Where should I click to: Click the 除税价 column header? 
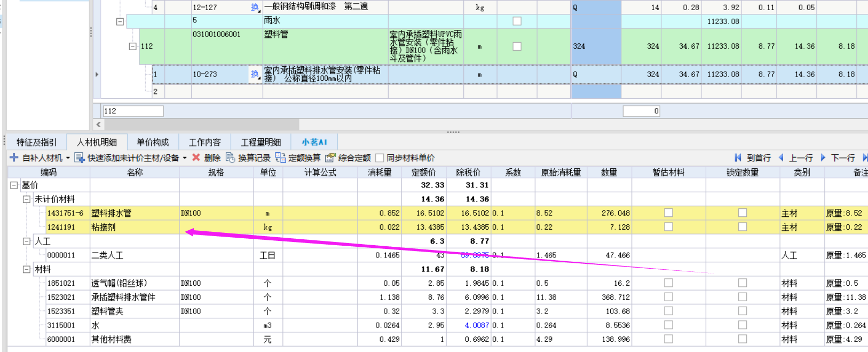point(468,173)
